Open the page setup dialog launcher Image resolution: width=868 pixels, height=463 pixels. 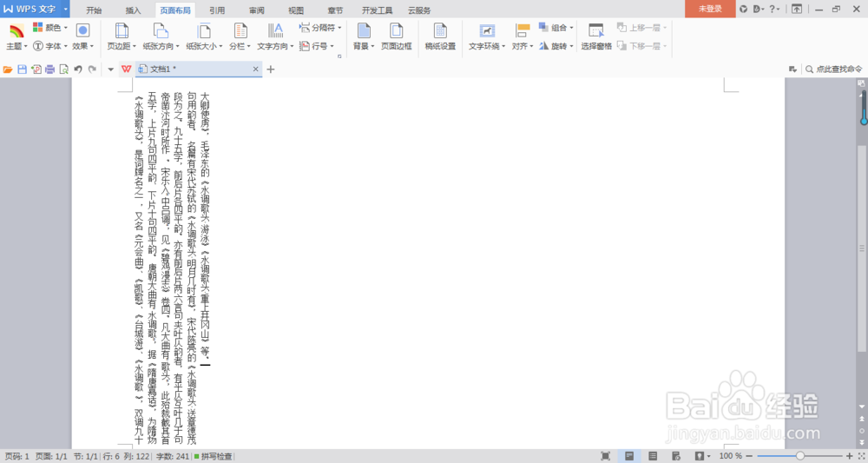tap(339, 56)
